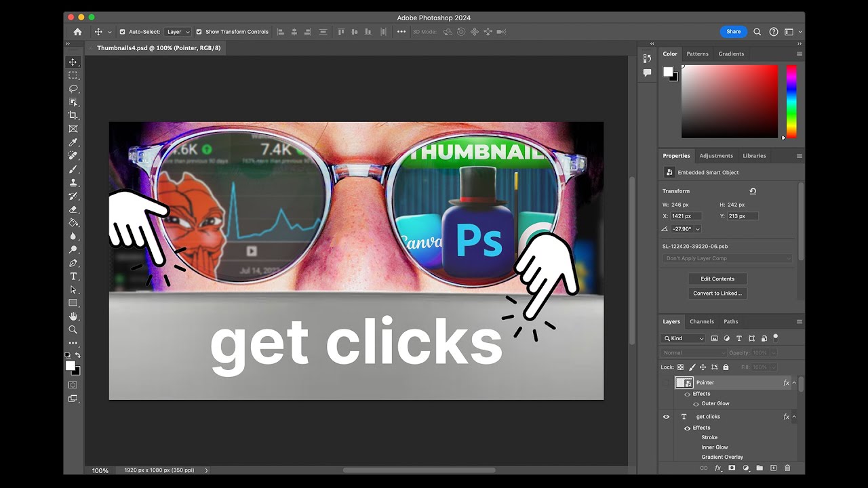
Task: Create a new layer with plus icon
Action: tap(774, 468)
